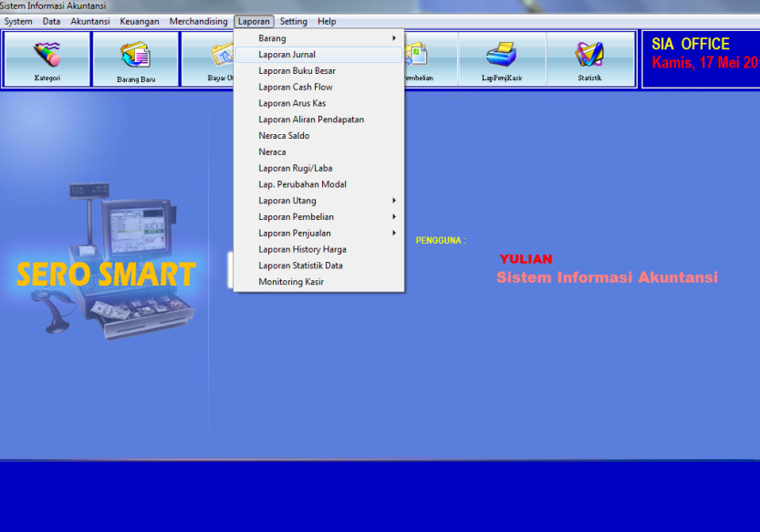Screen dimensions: 760x532
Task: Click the Setting menu
Action: coord(294,21)
